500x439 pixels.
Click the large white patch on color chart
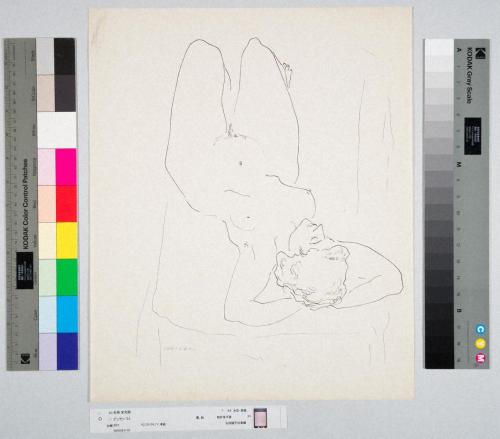[57, 130]
